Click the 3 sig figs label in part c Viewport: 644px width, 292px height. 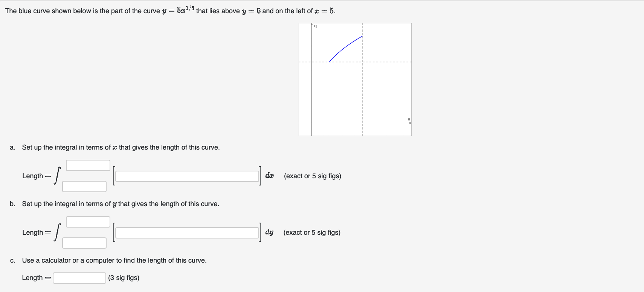pyautogui.click(x=124, y=278)
